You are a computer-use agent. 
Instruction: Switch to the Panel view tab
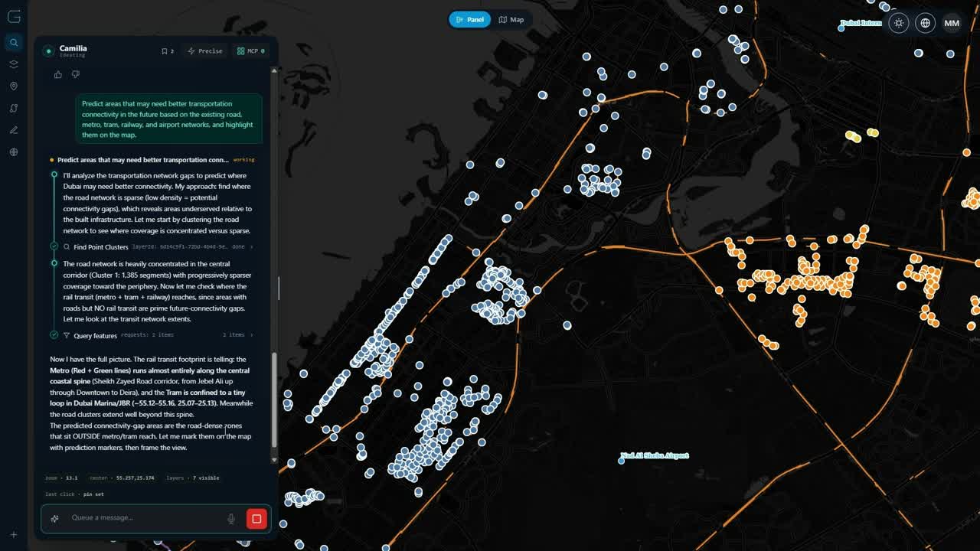point(469,19)
